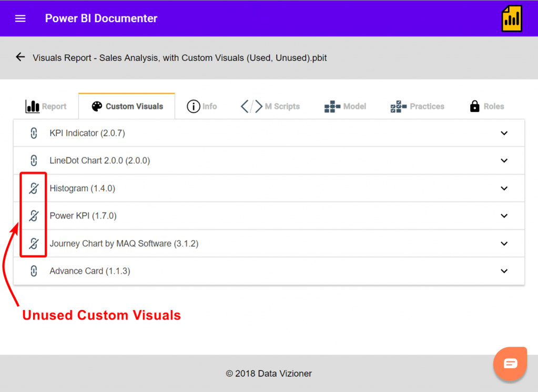Click the Power BI Documenter logo icon
The width and height of the screenshot is (538, 392).
512,18
